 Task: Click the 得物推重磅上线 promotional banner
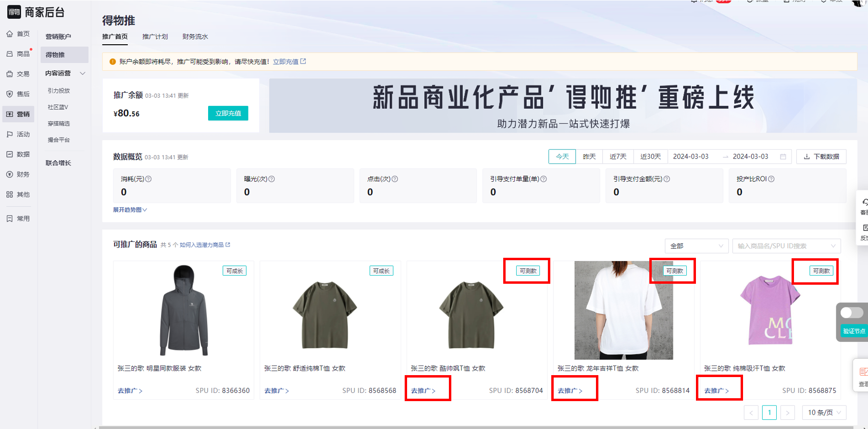point(563,106)
